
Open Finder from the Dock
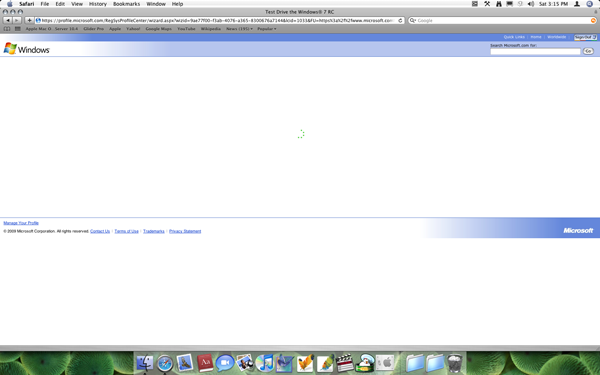coord(145,363)
